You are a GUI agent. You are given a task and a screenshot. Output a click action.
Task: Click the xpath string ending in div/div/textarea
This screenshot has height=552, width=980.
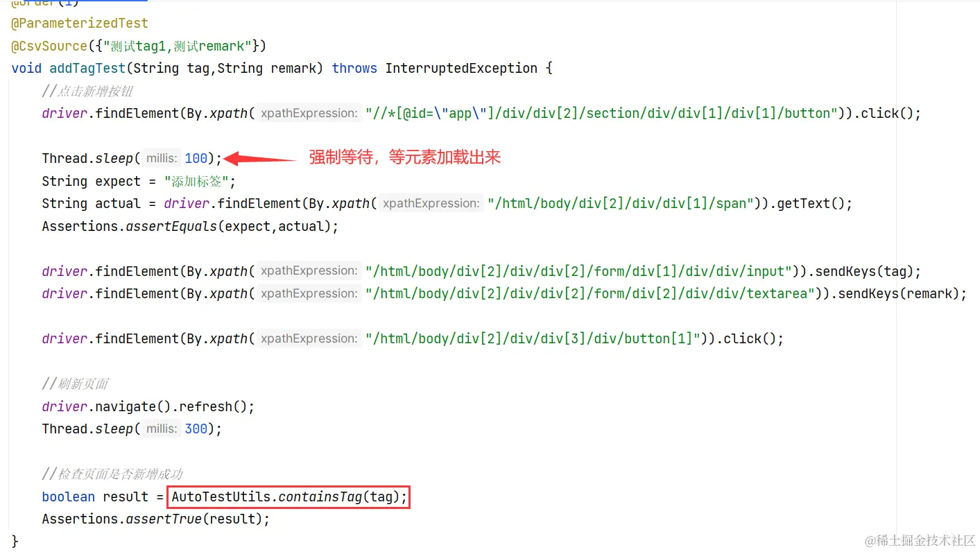click(590, 293)
